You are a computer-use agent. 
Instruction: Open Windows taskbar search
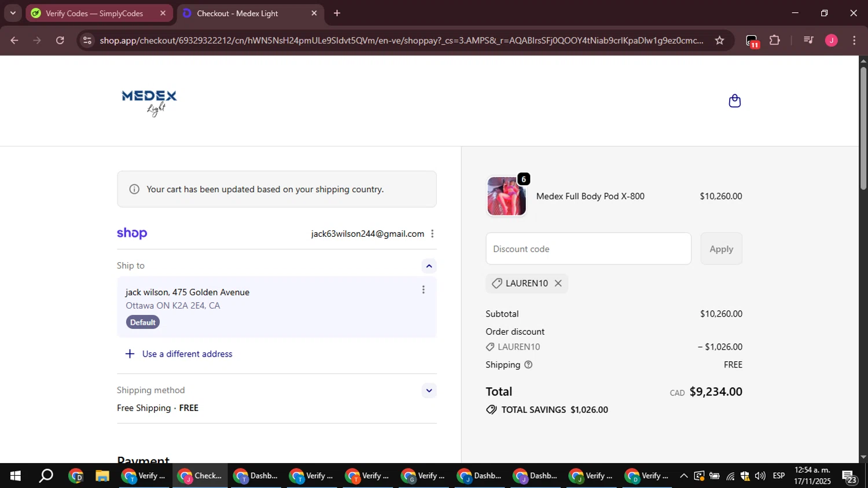pos(46,476)
